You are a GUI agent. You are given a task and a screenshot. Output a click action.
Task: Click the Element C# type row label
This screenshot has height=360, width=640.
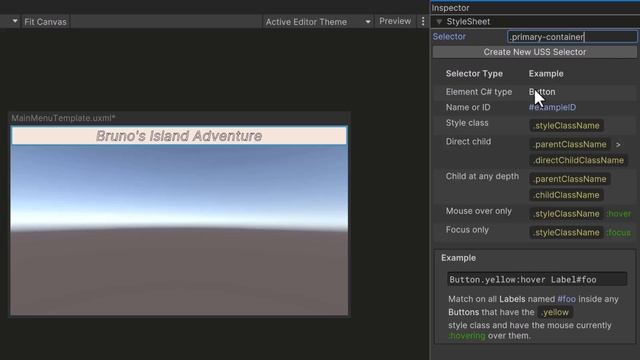pos(479,92)
